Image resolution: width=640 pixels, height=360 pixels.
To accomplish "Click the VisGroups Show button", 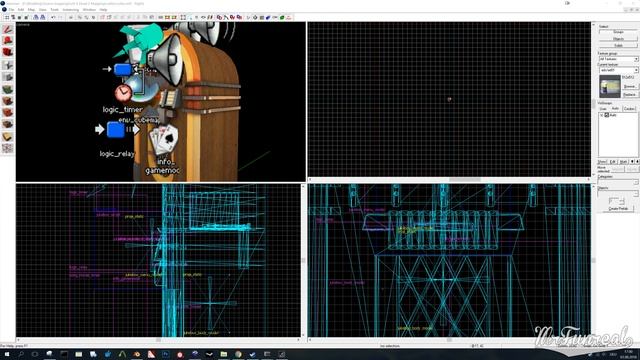I will coord(602,162).
